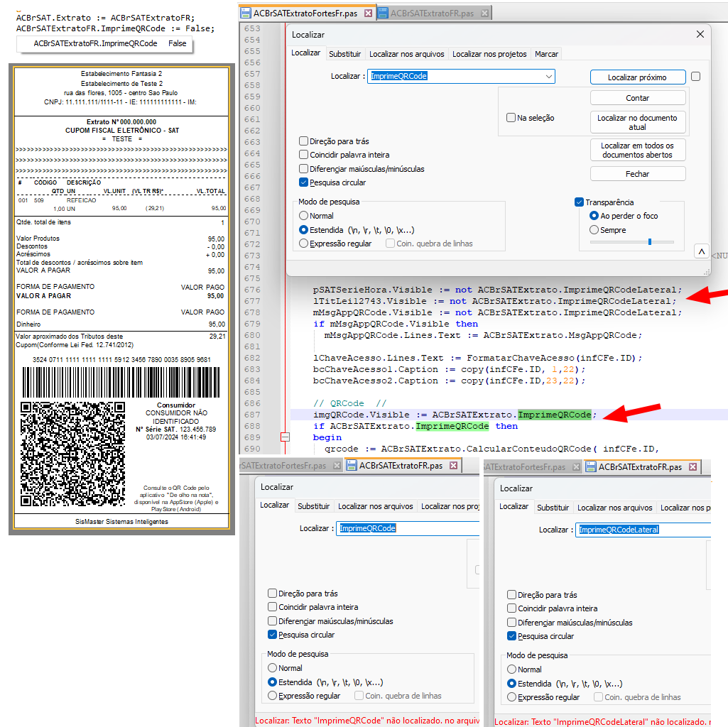Close inactive FortesFr.pas tab in bottom-right editor
The height and width of the screenshot is (727, 728).
click(576, 467)
